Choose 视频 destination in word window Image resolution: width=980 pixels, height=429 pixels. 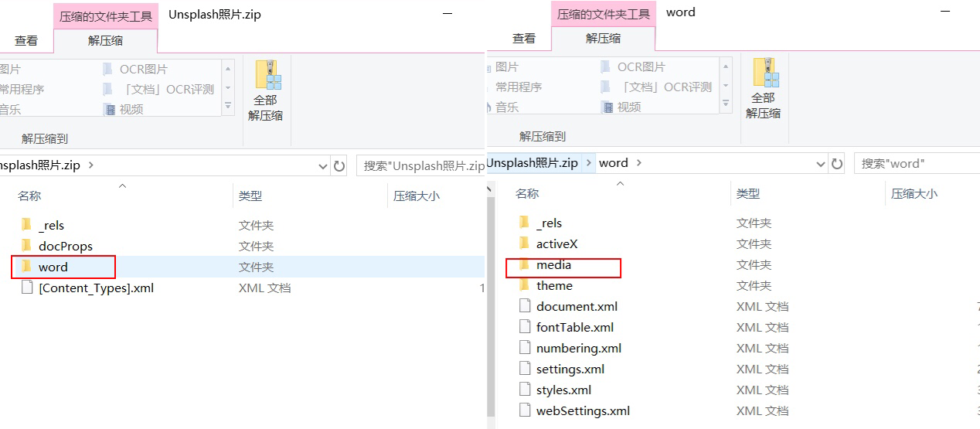[x=621, y=107]
